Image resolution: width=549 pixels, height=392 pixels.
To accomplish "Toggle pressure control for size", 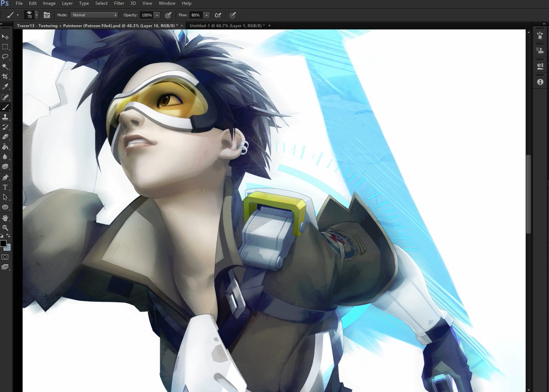I will point(233,15).
